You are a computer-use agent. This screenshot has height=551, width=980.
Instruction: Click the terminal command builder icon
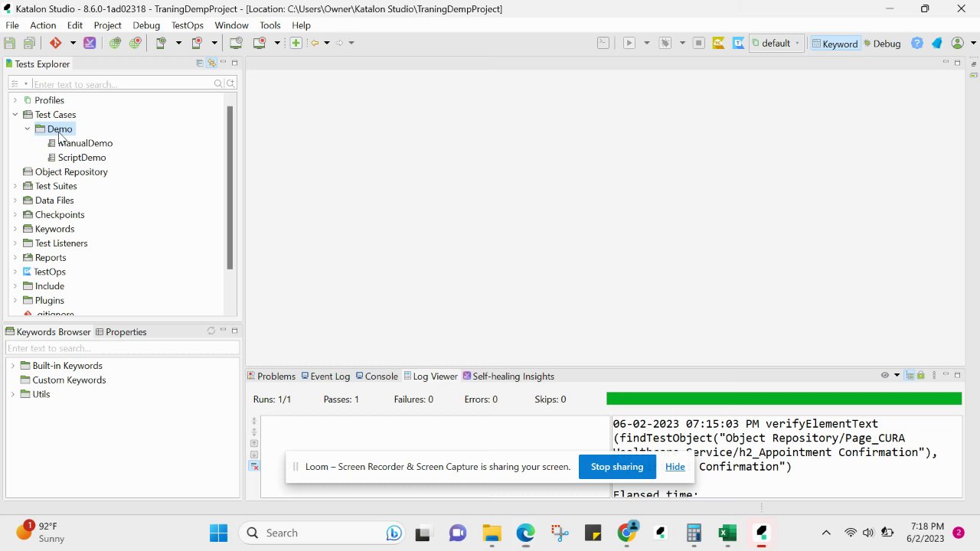point(603,43)
